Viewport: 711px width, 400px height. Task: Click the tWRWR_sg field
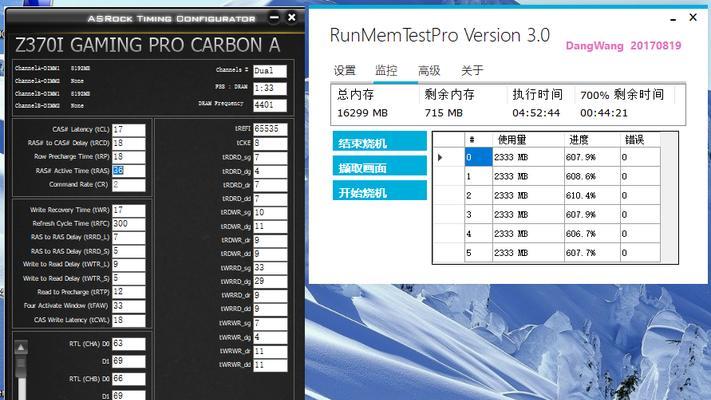(x=270, y=323)
